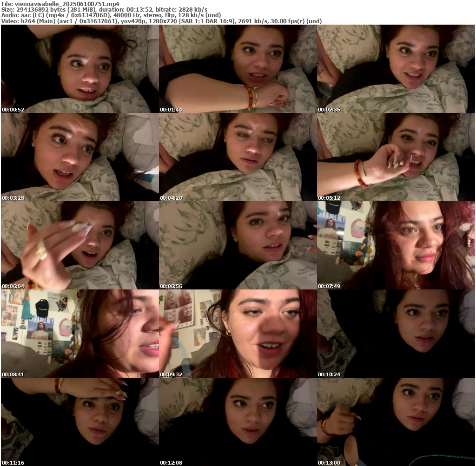Pick the thumbnail stamped 00:06:04
Viewport: 476px width, 466px height.
click(x=80, y=245)
